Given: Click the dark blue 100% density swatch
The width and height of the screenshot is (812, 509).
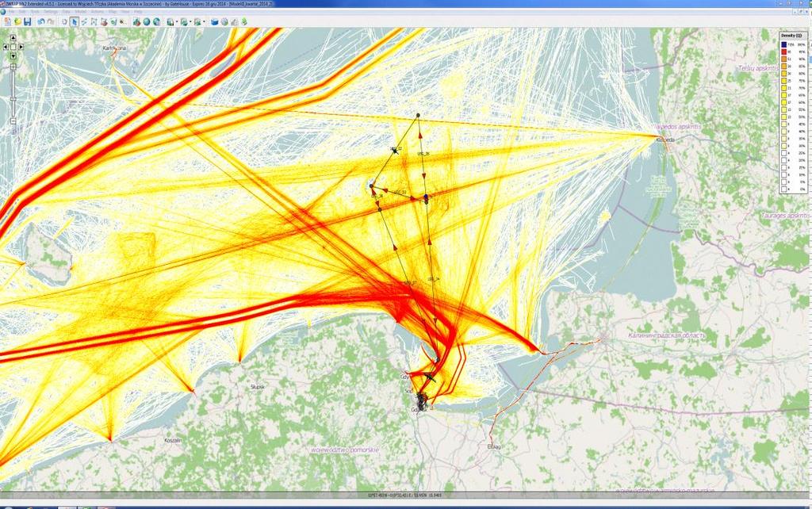Looking at the screenshot, I should coord(784,45).
